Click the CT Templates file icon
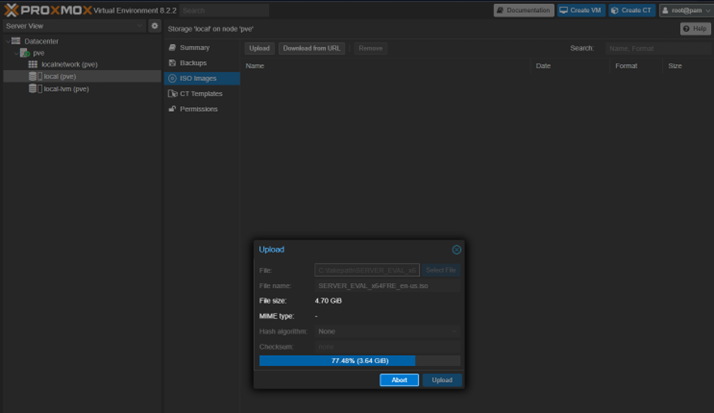The width and height of the screenshot is (714, 413). pos(172,93)
